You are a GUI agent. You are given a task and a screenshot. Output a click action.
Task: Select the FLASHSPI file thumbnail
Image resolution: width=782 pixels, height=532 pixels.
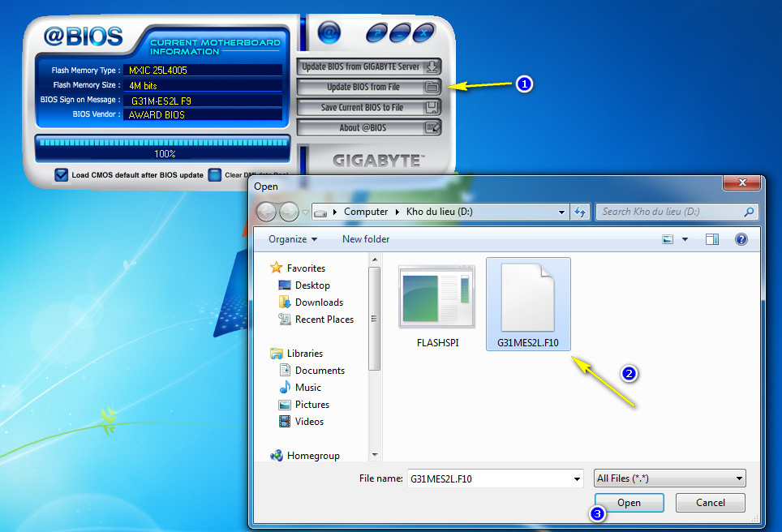coord(437,305)
